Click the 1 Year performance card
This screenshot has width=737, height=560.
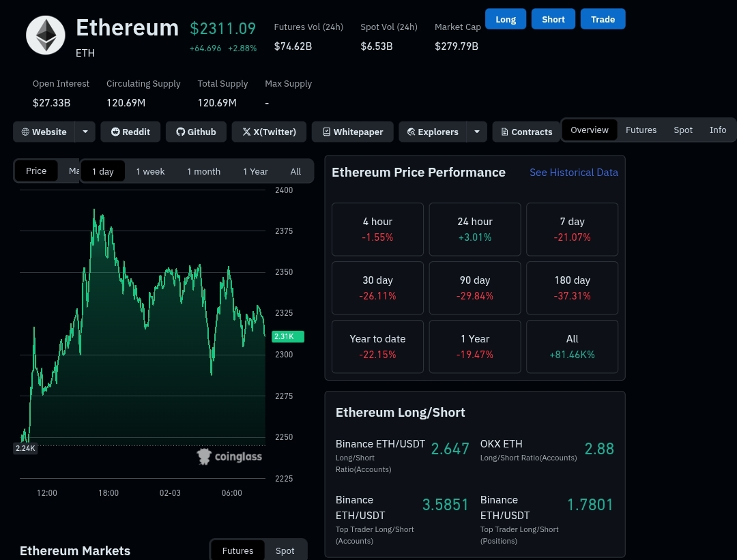click(475, 347)
